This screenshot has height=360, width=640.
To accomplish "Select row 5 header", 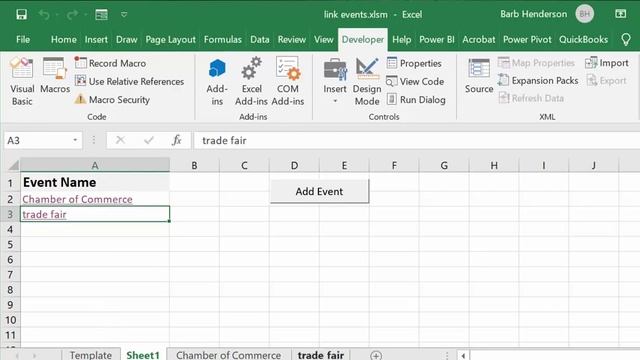I will click(x=10, y=244).
